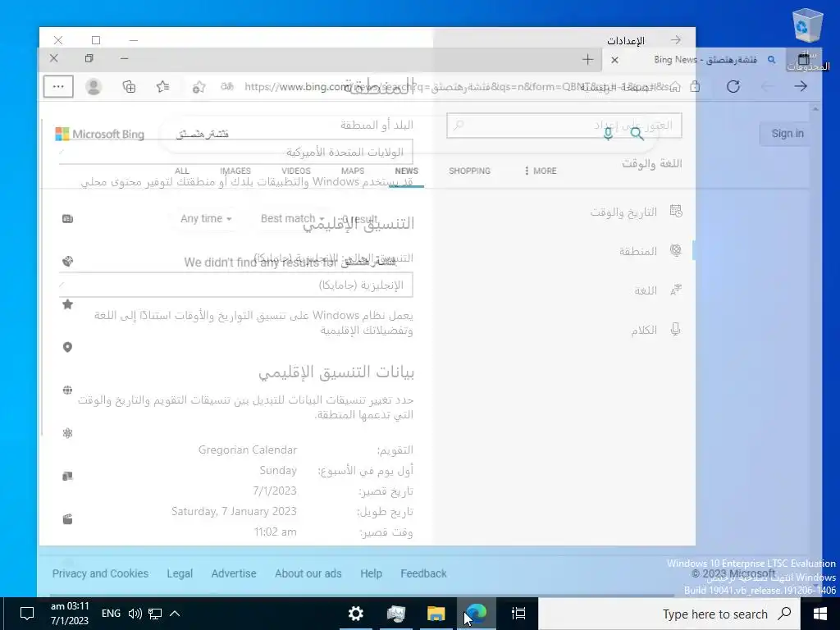
Task: Open the Recycle Bin desktop icon
Action: click(x=807, y=39)
